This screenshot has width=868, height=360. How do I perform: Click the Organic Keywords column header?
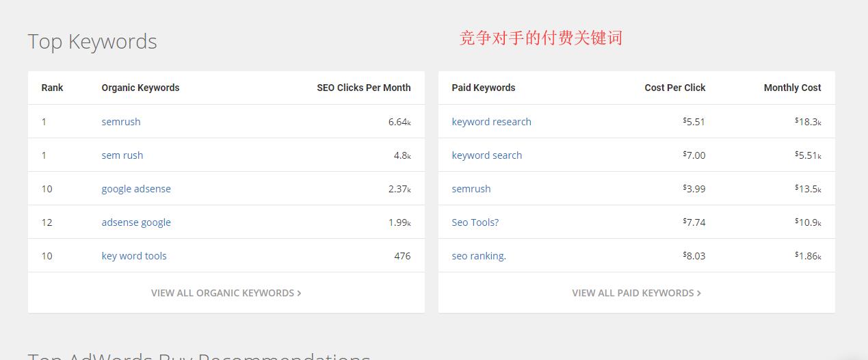(140, 88)
